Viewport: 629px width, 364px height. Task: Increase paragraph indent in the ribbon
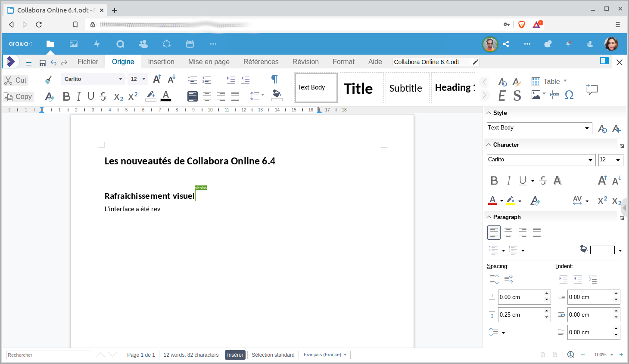point(231,79)
